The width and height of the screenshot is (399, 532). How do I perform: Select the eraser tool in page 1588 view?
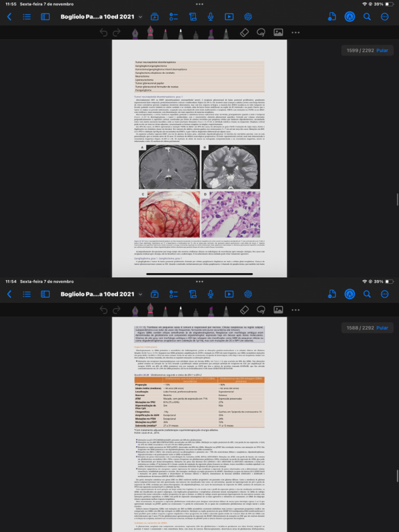(x=244, y=310)
